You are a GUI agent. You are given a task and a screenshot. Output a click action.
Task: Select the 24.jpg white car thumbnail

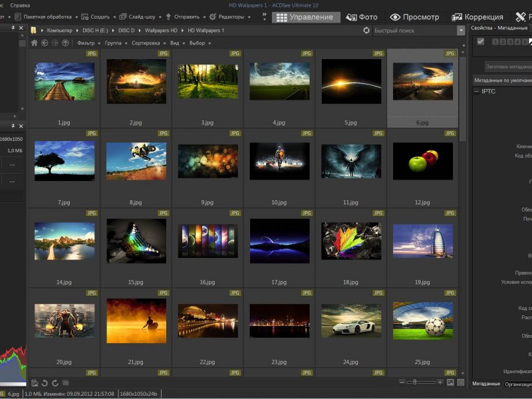(x=351, y=321)
